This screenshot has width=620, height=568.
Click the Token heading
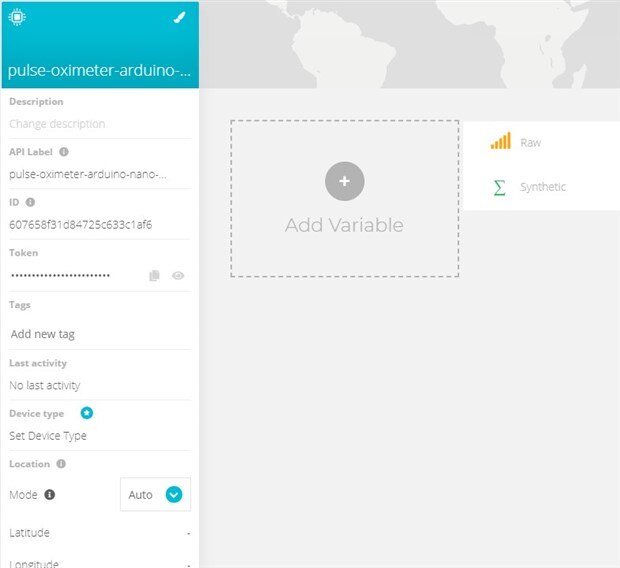tap(24, 253)
